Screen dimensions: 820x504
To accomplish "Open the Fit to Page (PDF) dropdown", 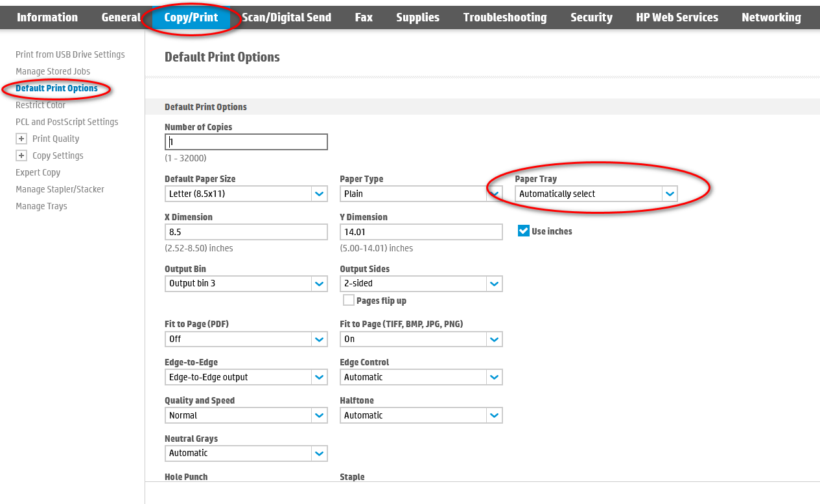I will [246, 339].
